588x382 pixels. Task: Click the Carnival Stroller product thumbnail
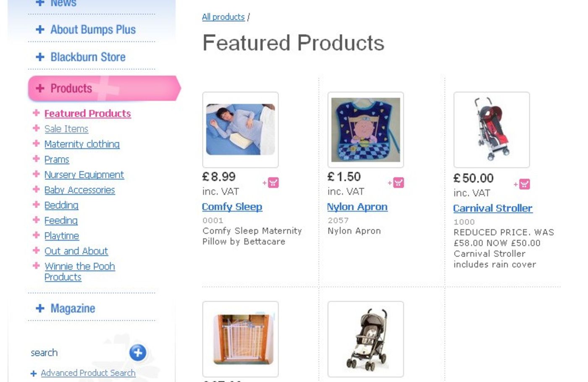pos(491,130)
